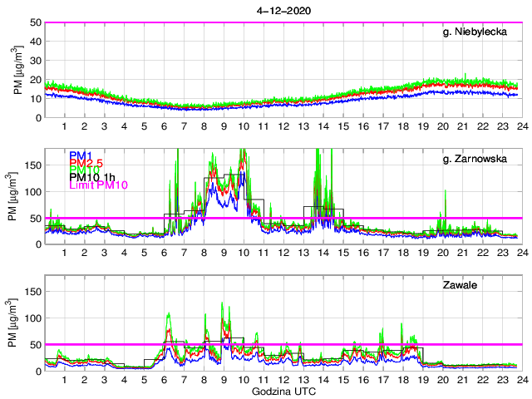
Task: Click hour 10 tick on the Zarnowska plot
Action: click(243, 254)
